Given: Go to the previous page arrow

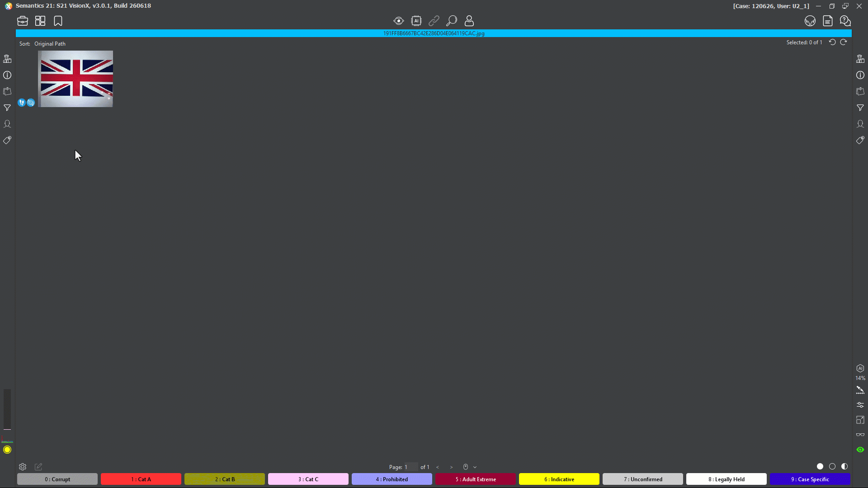Looking at the screenshot, I should 438,467.
